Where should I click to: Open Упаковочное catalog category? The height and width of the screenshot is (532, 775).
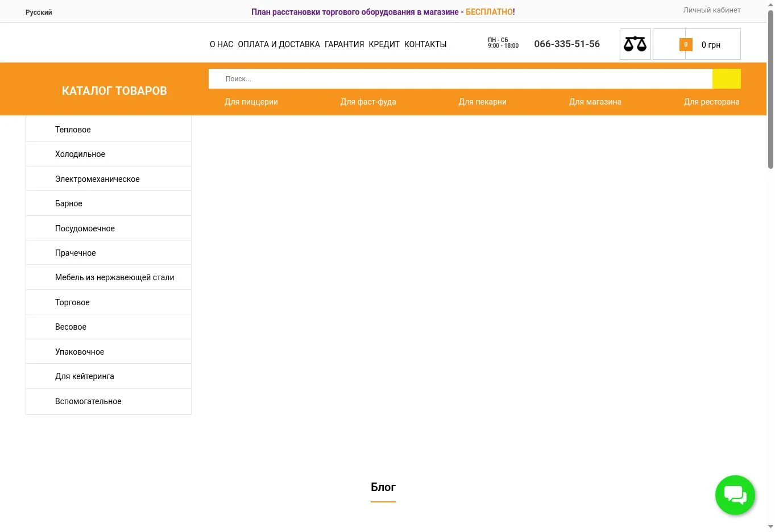(109, 351)
